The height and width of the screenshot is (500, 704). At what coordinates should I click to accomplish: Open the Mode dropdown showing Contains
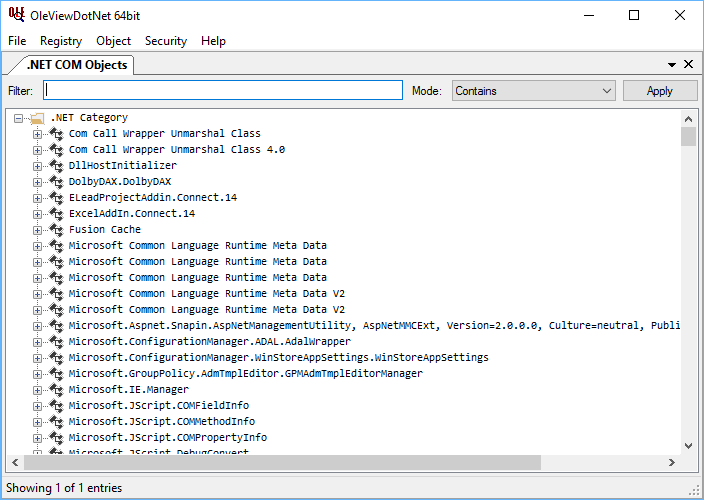point(533,91)
